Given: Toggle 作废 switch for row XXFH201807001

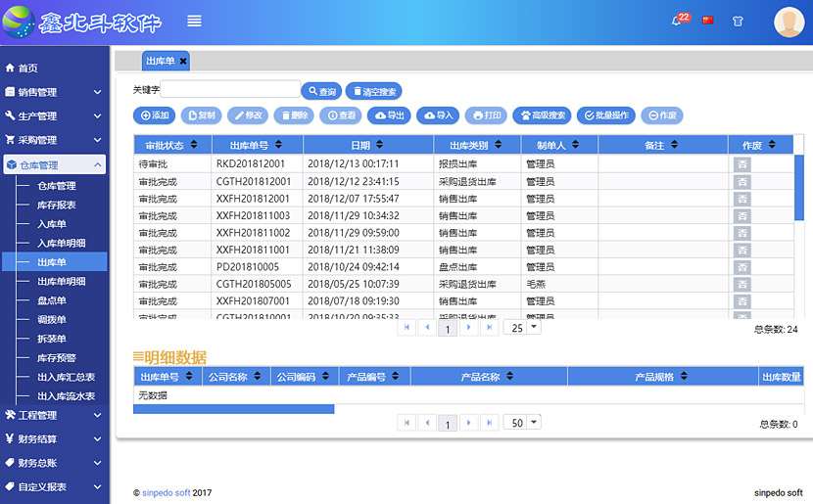Looking at the screenshot, I should [x=741, y=301].
